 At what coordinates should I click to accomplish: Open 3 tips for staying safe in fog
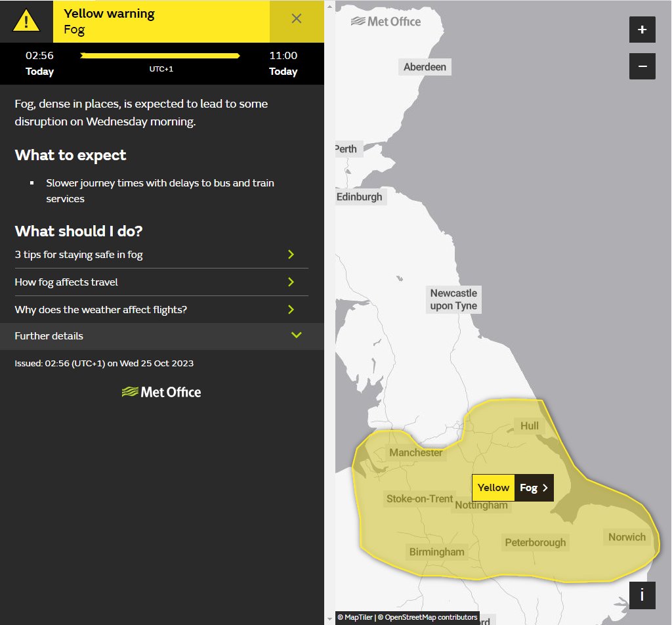161,255
